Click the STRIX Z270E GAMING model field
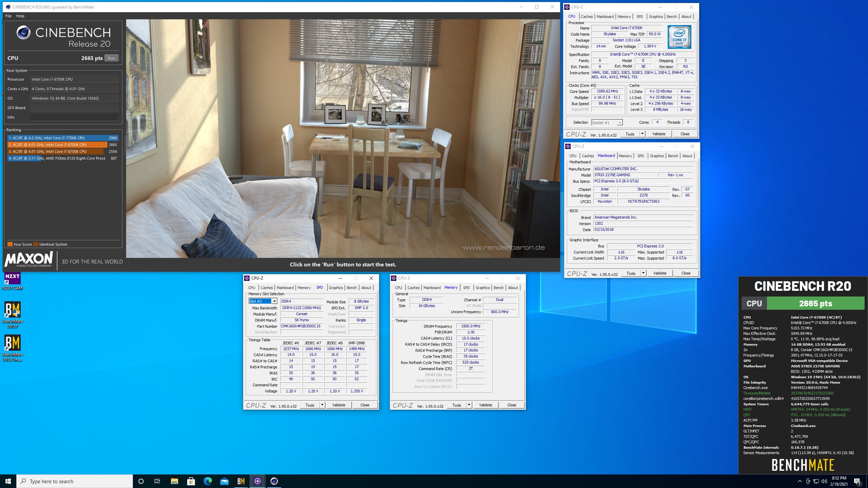 pyautogui.click(x=625, y=175)
